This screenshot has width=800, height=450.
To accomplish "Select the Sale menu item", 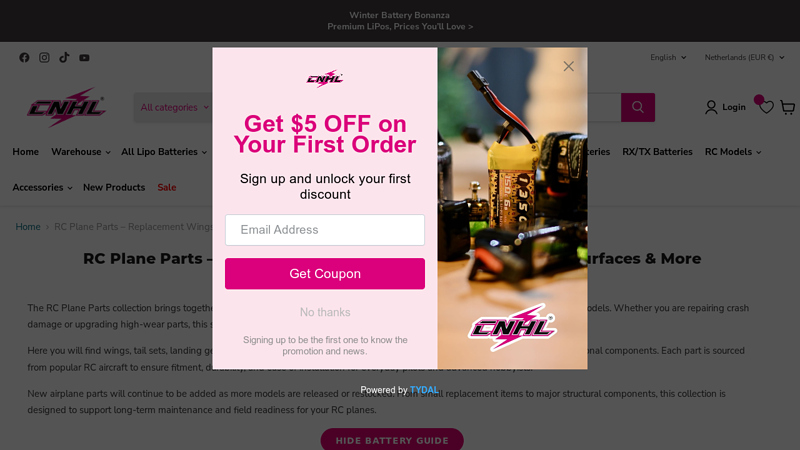I will coord(167,187).
